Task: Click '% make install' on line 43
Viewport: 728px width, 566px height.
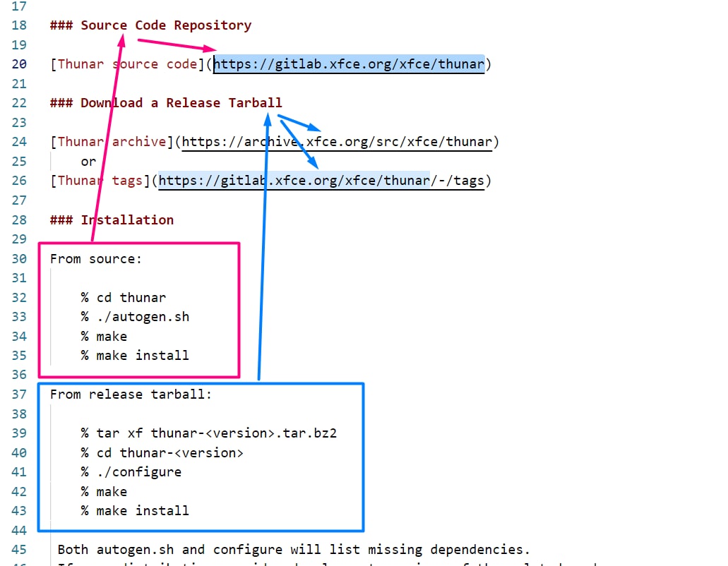Action: (135, 511)
